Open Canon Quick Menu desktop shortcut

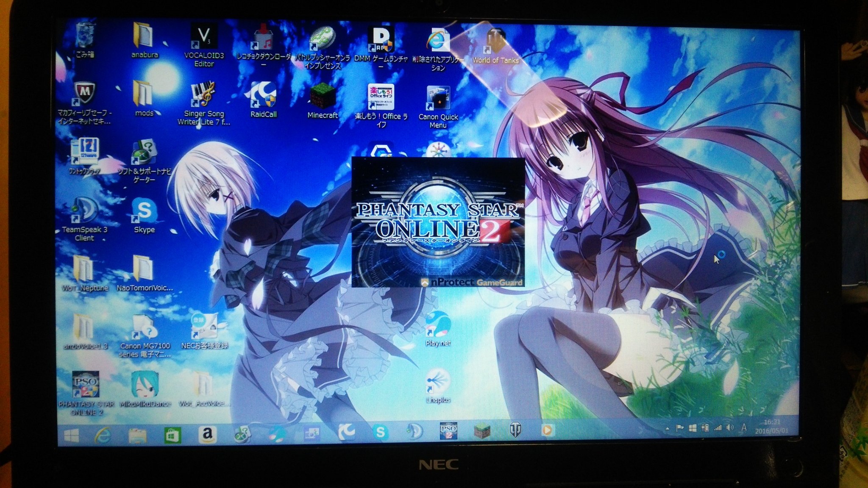(x=438, y=107)
